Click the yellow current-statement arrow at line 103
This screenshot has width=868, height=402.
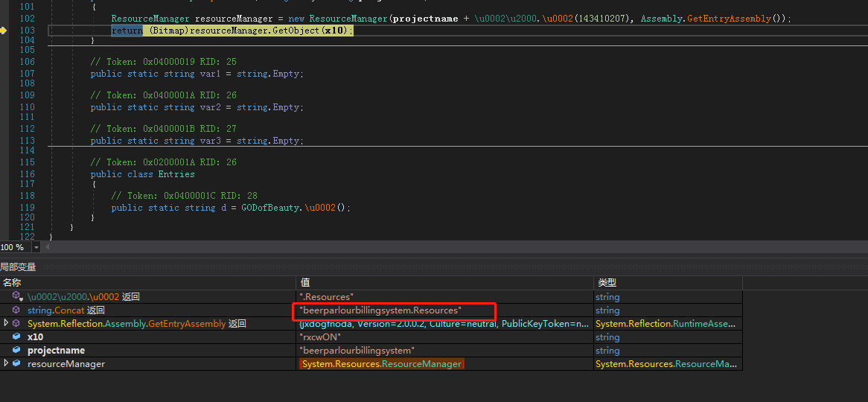[x=3, y=31]
